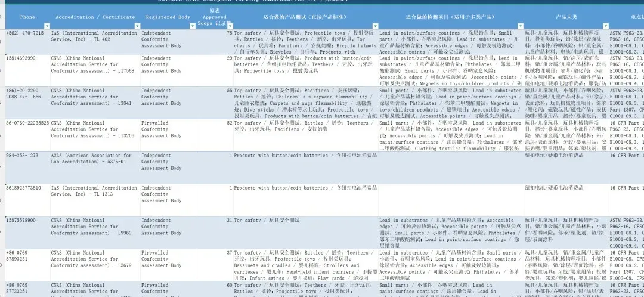Select the Phone header cell

27,17
